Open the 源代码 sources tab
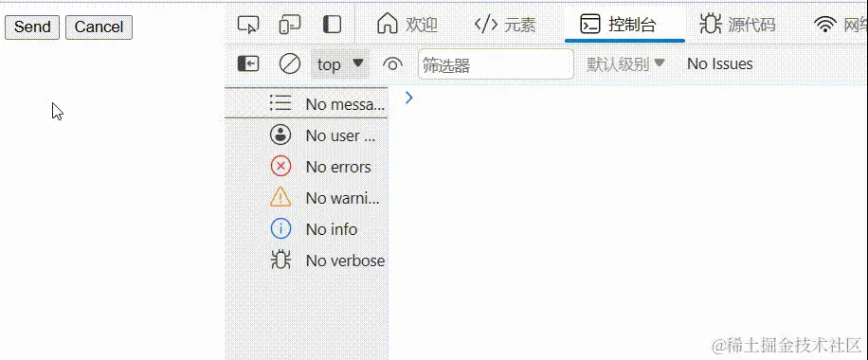 [x=737, y=25]
